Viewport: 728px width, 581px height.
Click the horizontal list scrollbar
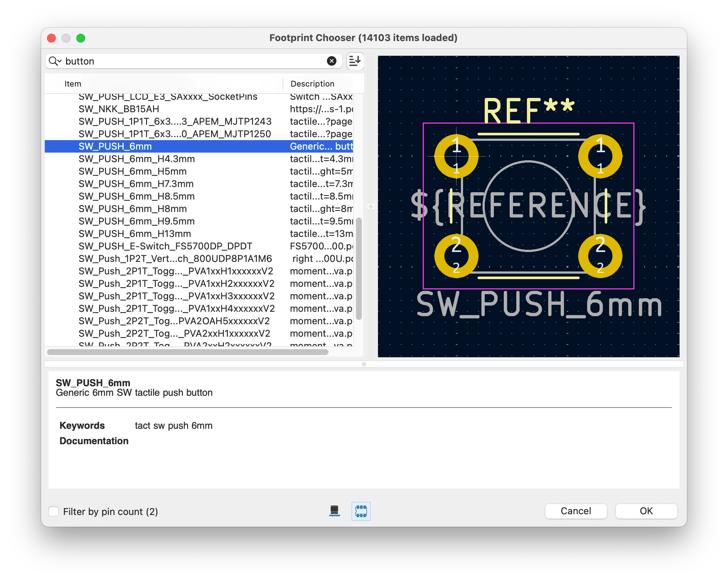(188, 352)
